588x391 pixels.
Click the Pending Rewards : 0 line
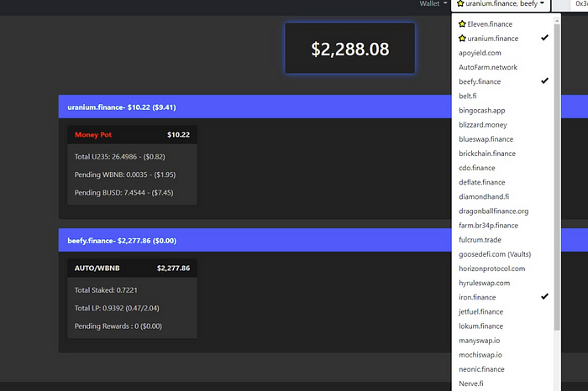(x=118, y=326)
